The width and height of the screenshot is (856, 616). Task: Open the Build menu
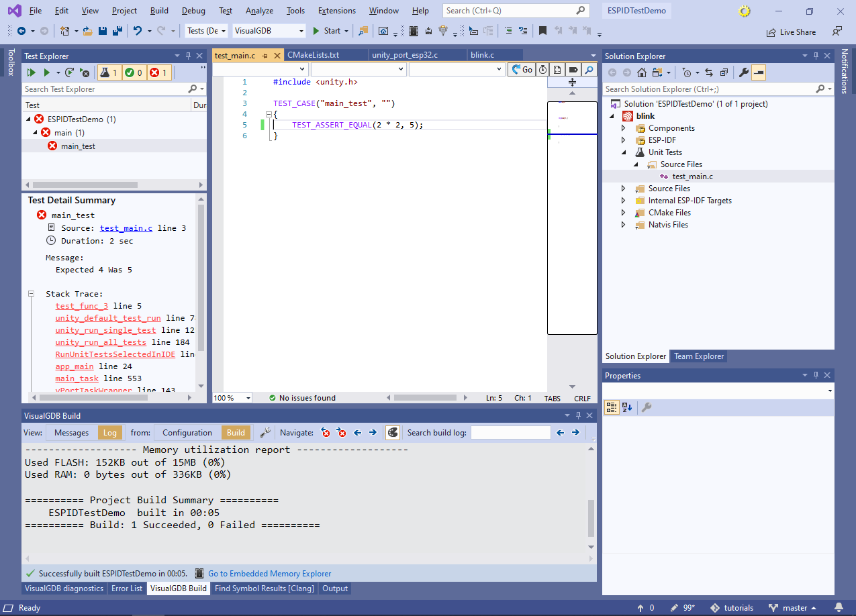tap(159, 11)
